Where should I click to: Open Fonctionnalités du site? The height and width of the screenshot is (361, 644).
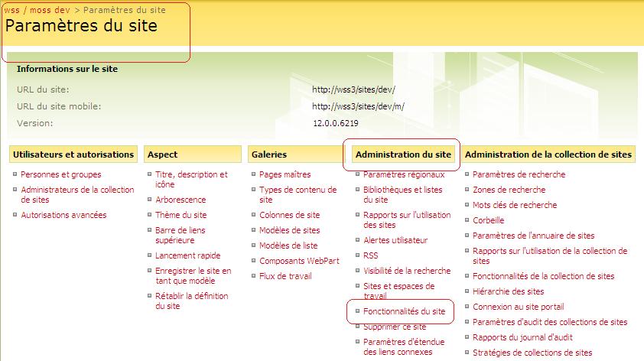pos(404,312)
